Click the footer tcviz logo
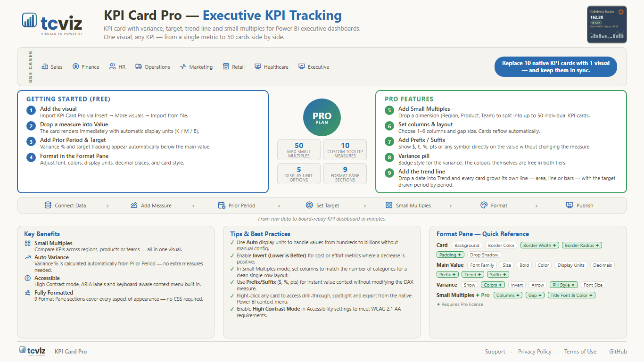 (x=33, y=351)
